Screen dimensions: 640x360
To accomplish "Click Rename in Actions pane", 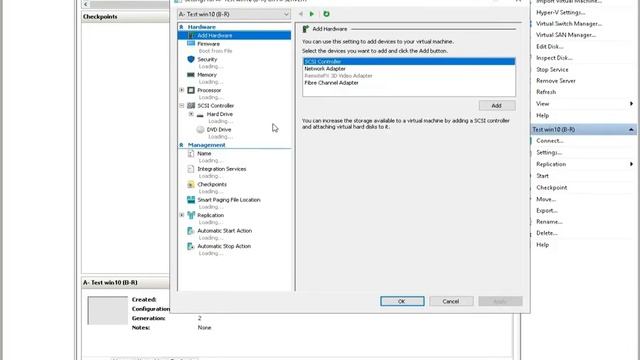I will point(549,222).
